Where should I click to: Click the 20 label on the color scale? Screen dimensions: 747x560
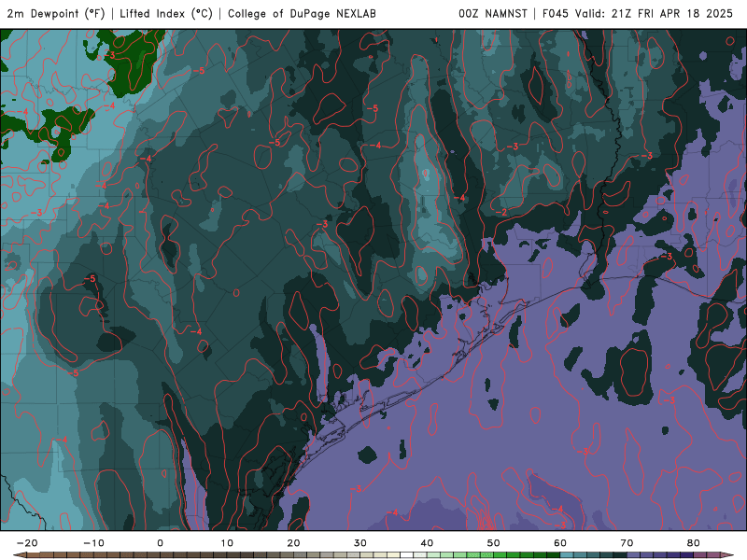click(293, 543)
